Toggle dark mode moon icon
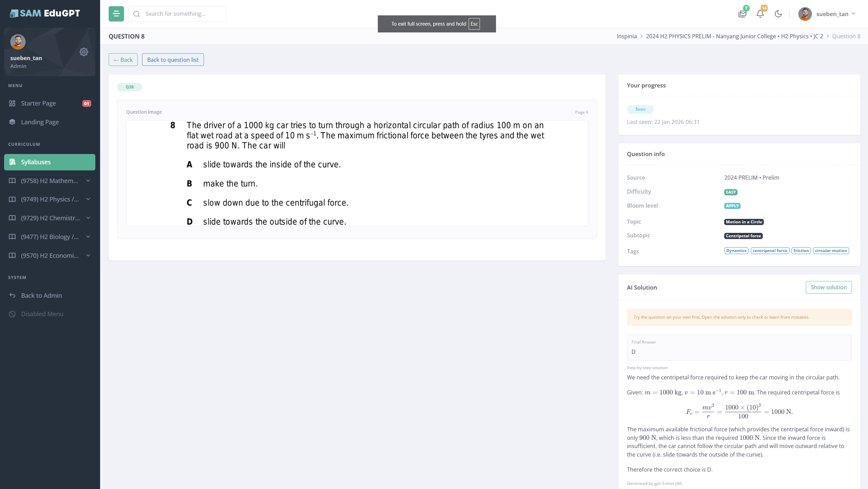The width and height of the screenshot is (868, 489). click(x=778, y=14)
